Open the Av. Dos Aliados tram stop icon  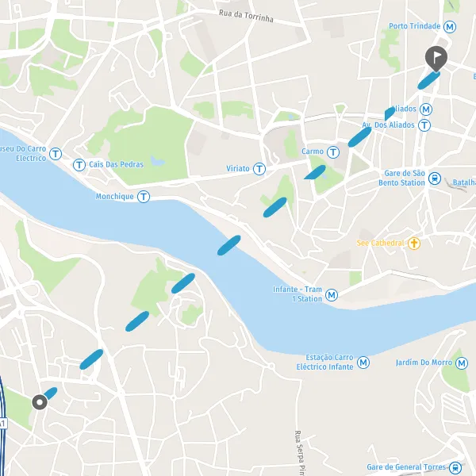pos(424,125)
